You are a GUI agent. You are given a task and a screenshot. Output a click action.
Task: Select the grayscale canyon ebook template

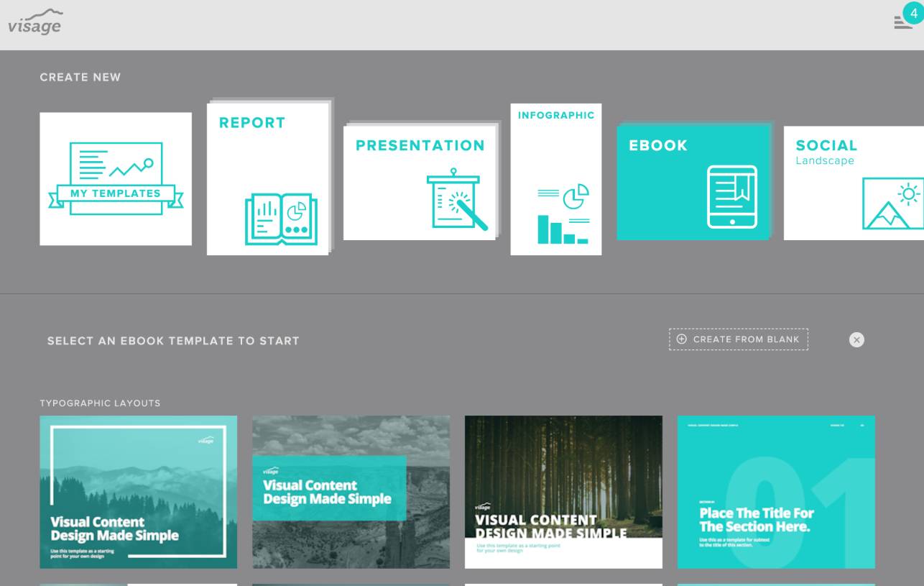pos(351,492)
